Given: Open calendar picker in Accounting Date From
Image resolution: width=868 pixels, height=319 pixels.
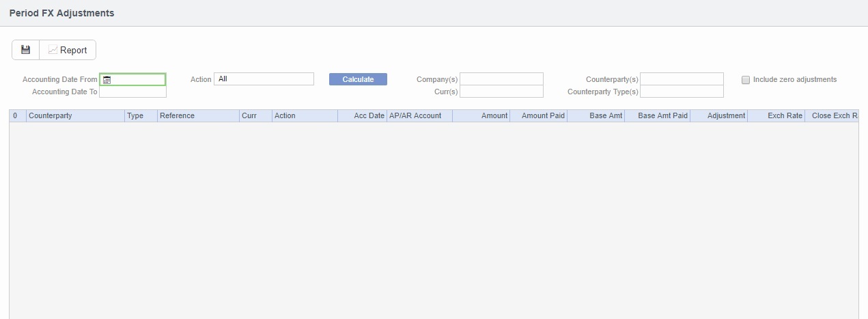Looking at the screenshot, I should pos(107,80).
